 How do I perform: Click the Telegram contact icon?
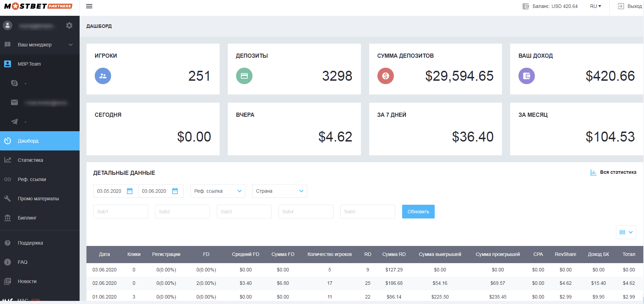click(x=14, y=122)
